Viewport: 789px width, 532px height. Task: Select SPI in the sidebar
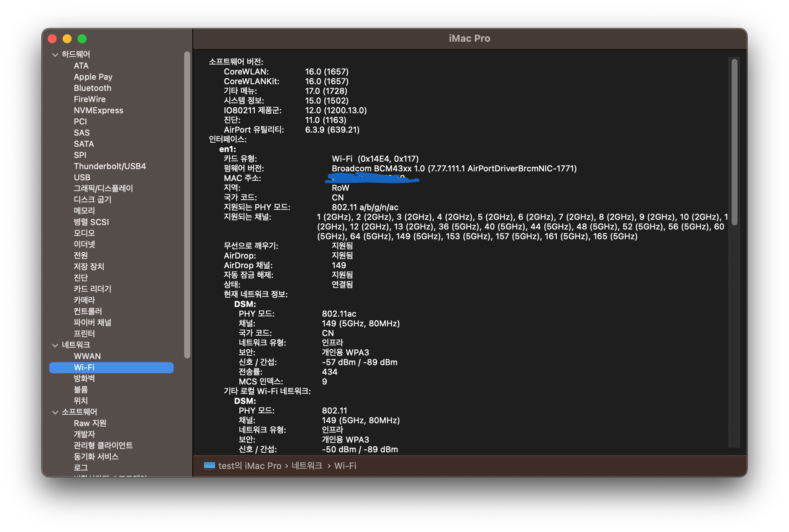[80, 155]
